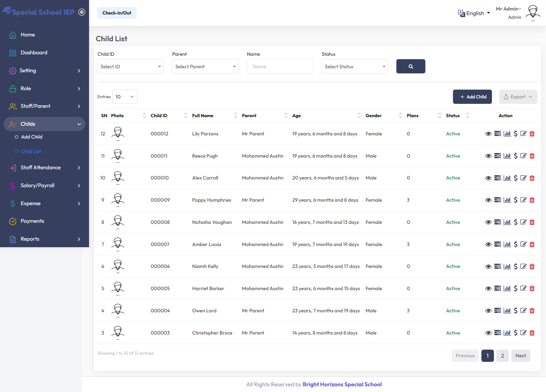Screen dimensions: 546x392
Task: Click the list lines icon for Amber Lucas
Action: [498, 244]
